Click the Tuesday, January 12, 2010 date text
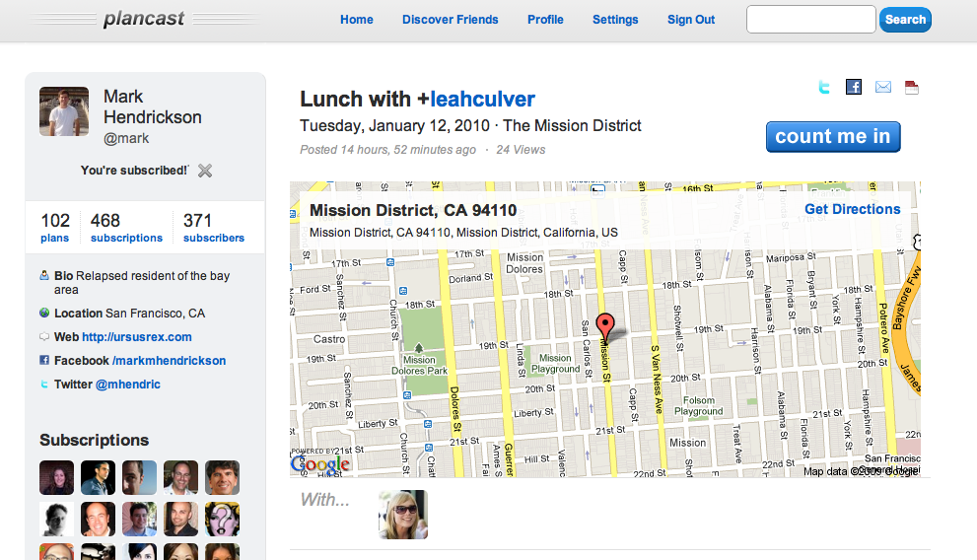 click(394, 126)
